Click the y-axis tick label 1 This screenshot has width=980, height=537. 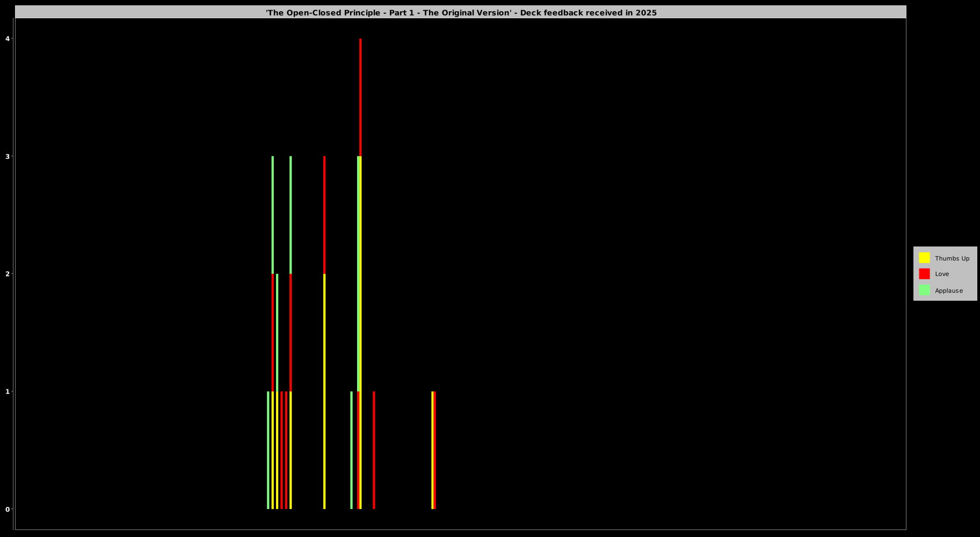coord(8,391)
